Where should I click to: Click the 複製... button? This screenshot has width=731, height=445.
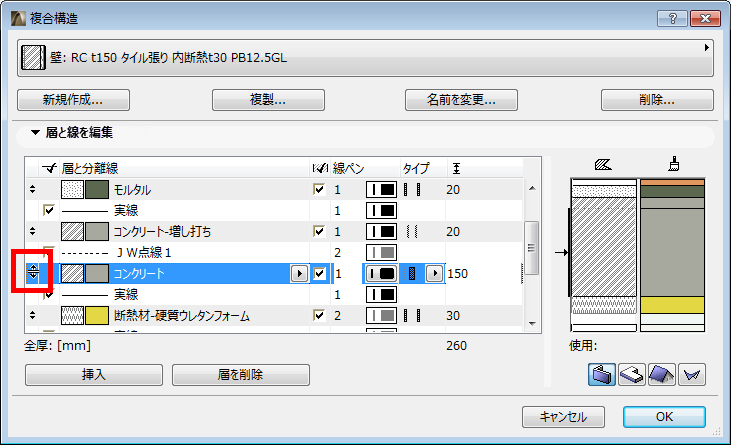pos(268,100)
